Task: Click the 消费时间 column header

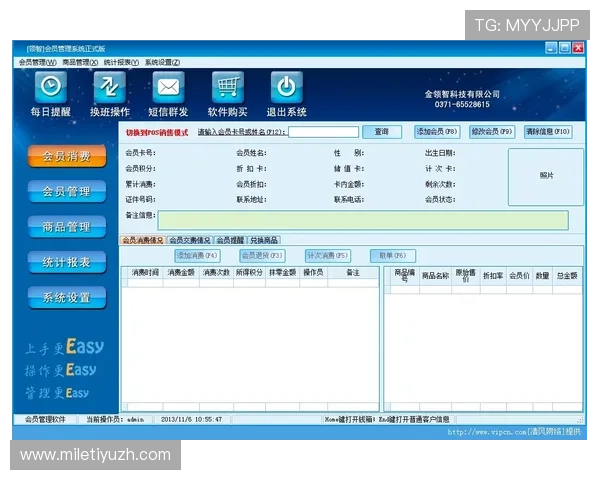Action: point(145,273)
